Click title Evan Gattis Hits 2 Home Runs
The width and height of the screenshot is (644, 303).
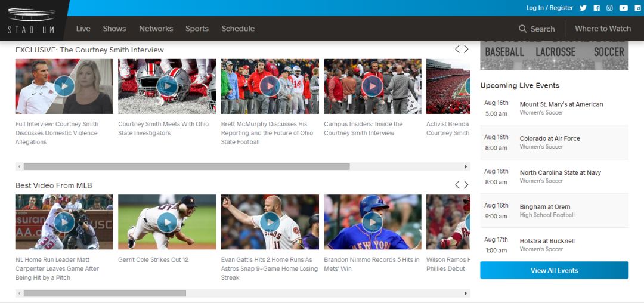click(270, 268)
